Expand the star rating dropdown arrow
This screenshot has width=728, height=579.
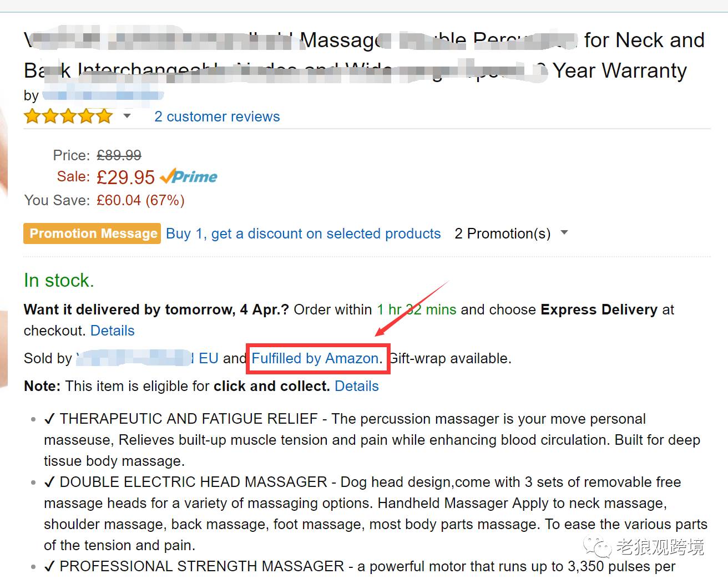pos(127,116)
